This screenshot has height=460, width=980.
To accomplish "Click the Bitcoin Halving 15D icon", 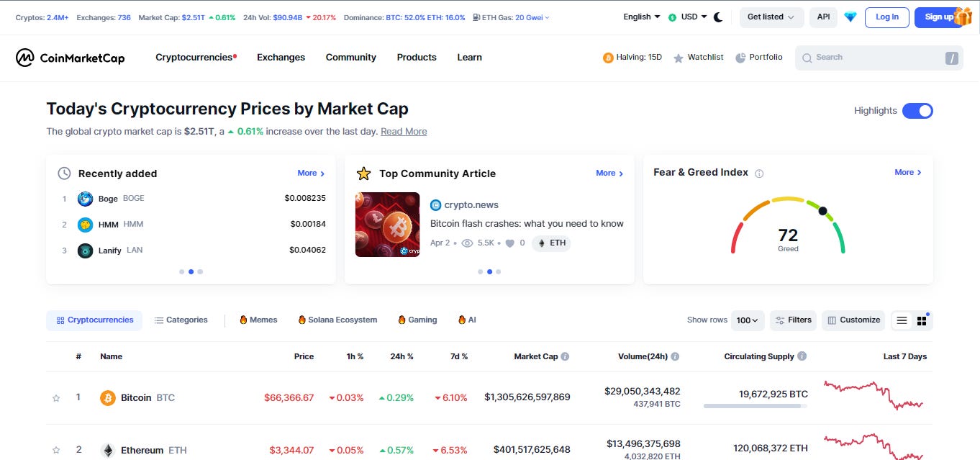I will (608, 58).
